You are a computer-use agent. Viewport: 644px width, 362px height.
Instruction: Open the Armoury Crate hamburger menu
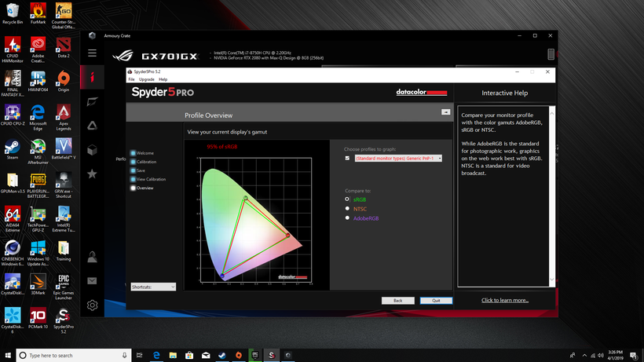[92, 53]
